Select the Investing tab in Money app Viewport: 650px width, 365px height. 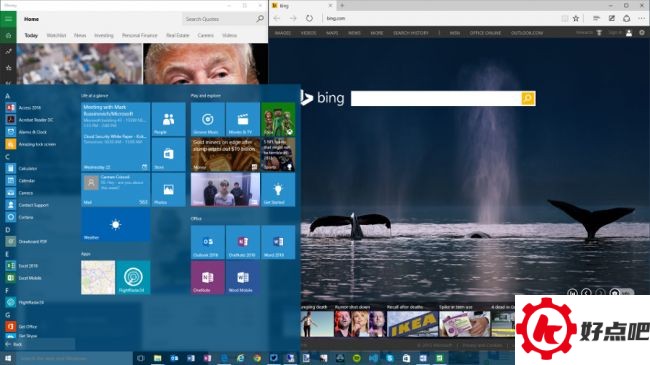(104, 35)
